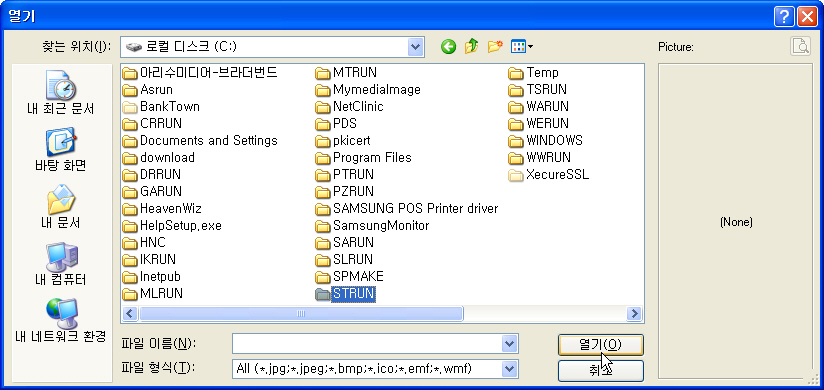
Task: Select the HelpSetup.exe folder icon
Action: [129, 226]
